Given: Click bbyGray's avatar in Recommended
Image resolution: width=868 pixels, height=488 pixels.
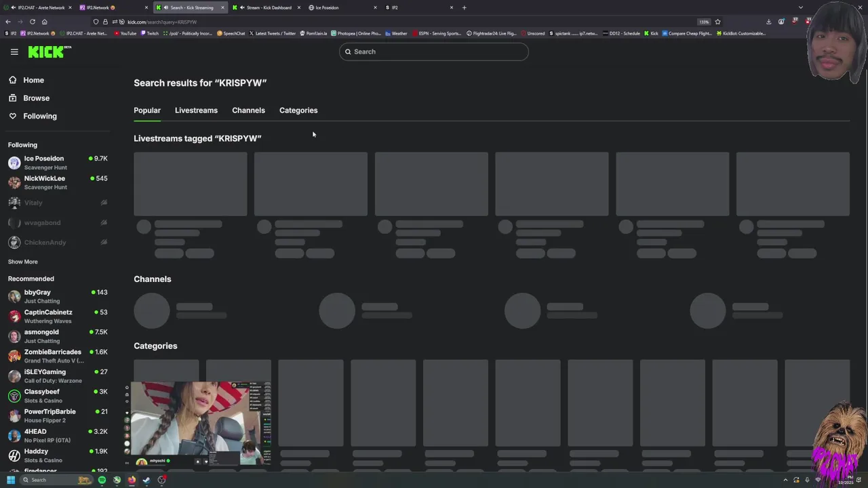Looking at the screenshot, I should tap(14, 296).
